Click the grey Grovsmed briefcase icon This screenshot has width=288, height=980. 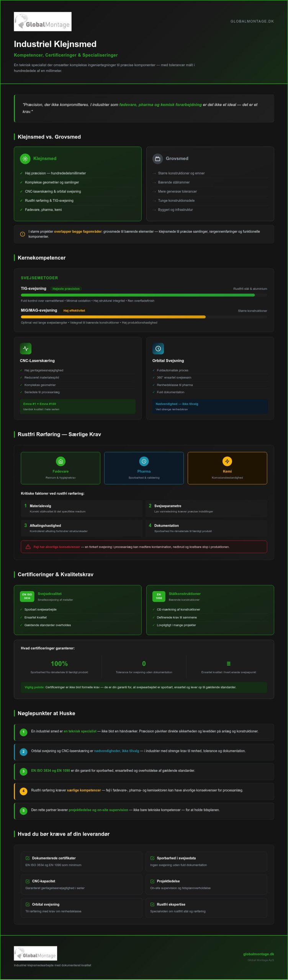pos(157,158)
